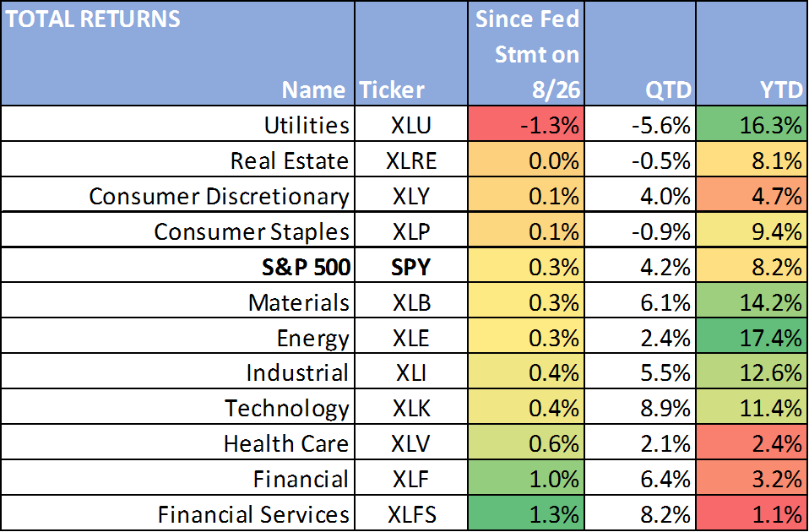Viewport: 809px width, 532px height.
Task: Click the Consumer Discretionary cell
Action: coord(178,194)
